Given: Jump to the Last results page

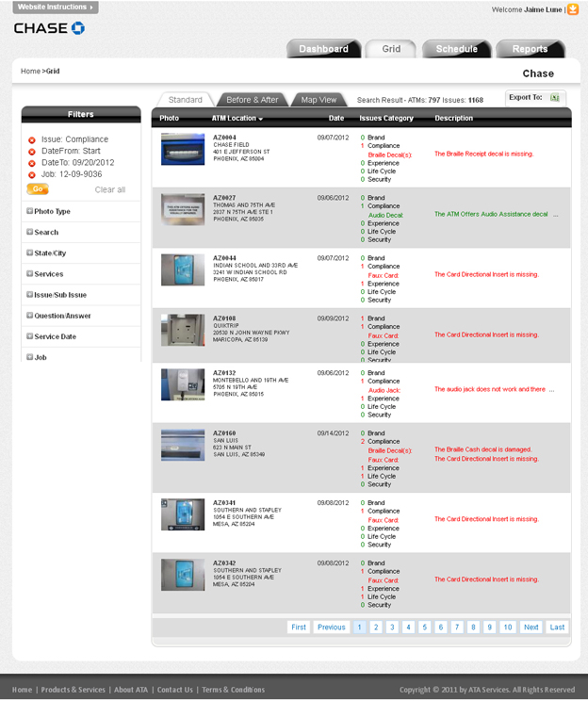Looking at the screenshot, I should pyautogui.click(x=557, y=628).
